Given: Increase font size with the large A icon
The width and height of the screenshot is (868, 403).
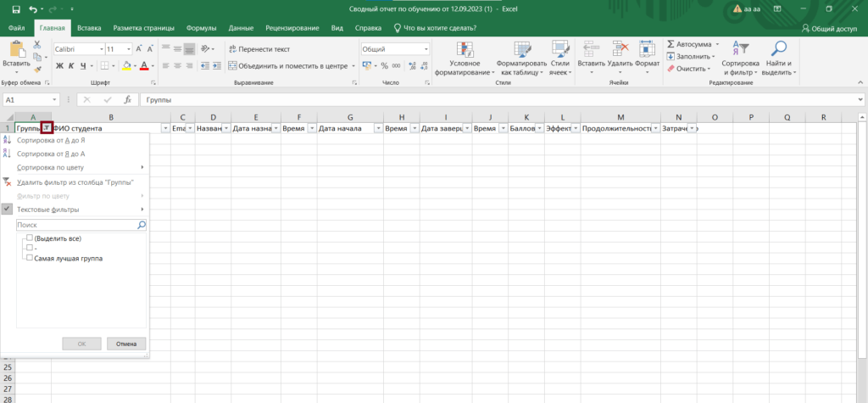Looking at the screenshot, I should (139, 49).
